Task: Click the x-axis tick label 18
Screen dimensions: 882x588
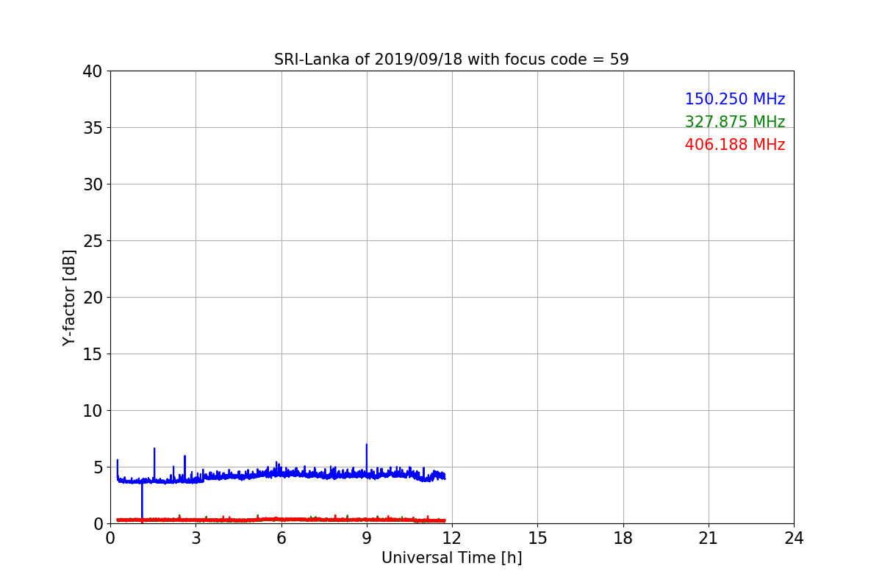Action: coord(623,538)
